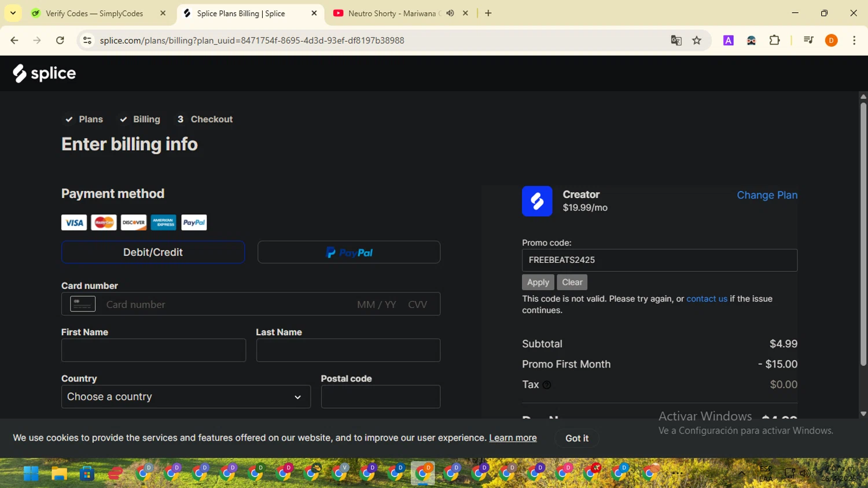The image size is (868, 488).
Task: Apply the promo code
Action: 538,282
